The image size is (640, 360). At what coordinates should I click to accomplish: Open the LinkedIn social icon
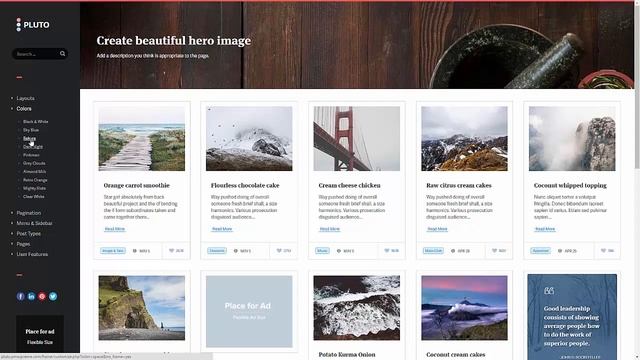(x=31, y=296)
